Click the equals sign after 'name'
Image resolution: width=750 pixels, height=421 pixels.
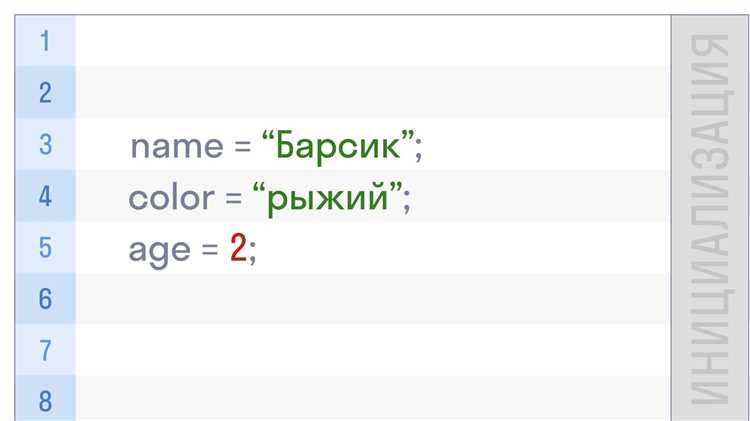pyautogui.click(x=243, y=146)
